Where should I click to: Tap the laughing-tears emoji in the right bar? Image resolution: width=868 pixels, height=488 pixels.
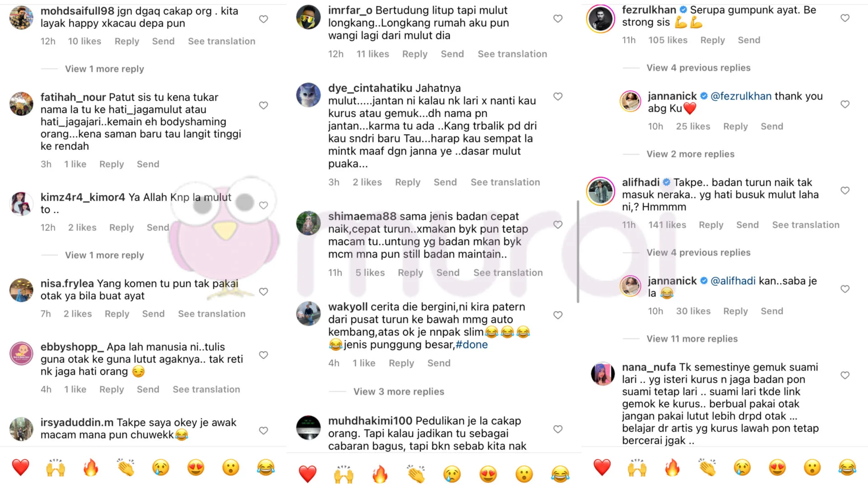click(x=847, y=468)
